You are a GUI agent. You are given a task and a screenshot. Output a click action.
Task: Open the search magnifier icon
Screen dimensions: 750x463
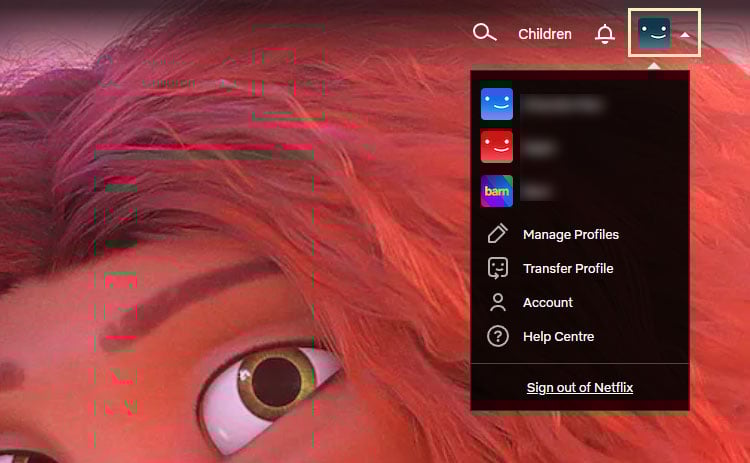tap(484, 33)
